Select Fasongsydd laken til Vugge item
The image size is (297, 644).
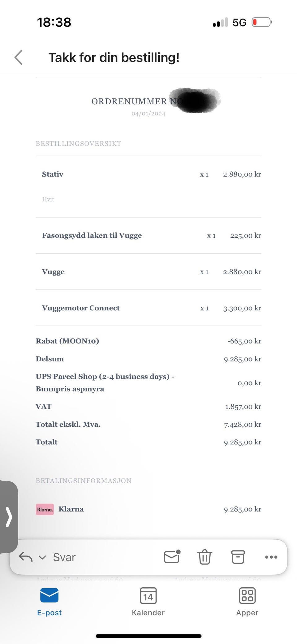coord(92,236)
